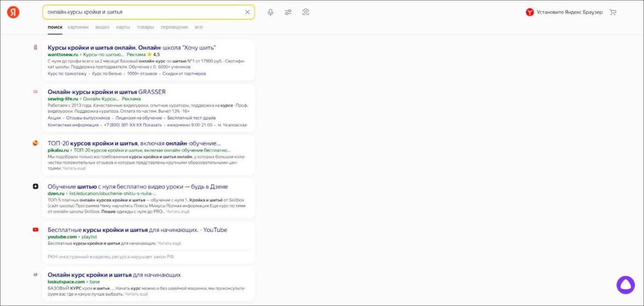The height and width of the screenshot is (306, 644).
Task: Open the «товары» tab
Action: coord(146,27)
